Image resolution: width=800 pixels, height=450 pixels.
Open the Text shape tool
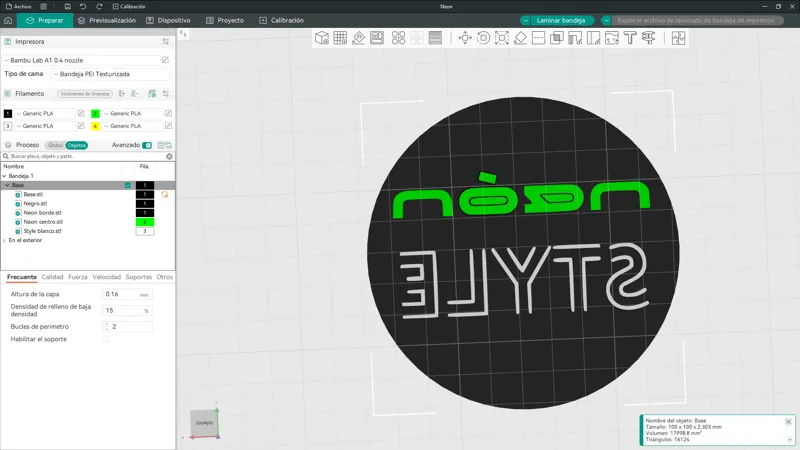[x=630, y=38]
